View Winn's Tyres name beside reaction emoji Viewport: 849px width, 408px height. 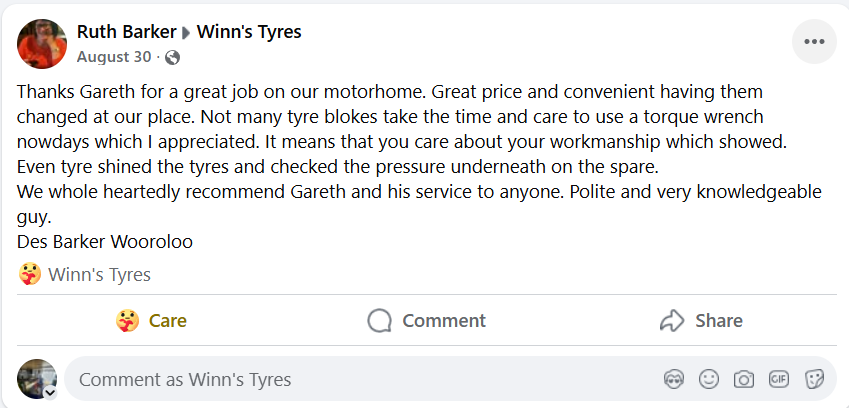tap(100, 274)
